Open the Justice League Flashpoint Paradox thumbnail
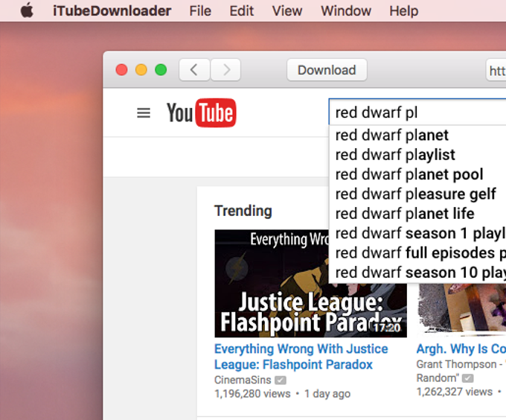 (310, 284)
